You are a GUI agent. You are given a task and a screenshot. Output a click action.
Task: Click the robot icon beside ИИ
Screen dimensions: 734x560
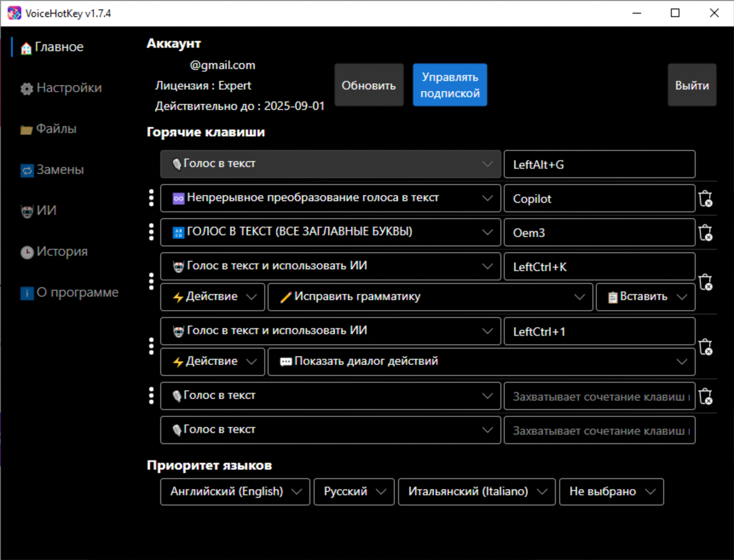coord(26,212)
